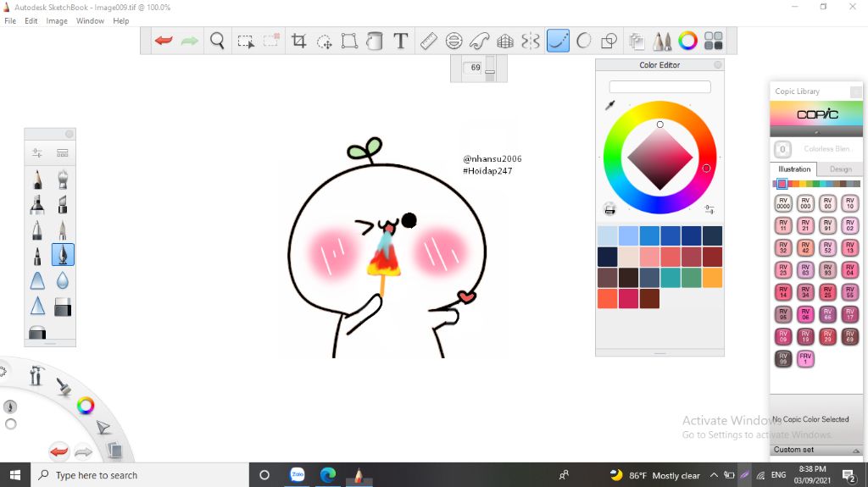Image resolution: width=868 pixels, height=487 pixels.
Task: Open the lagoon color wheel
Action: point(86,406)
